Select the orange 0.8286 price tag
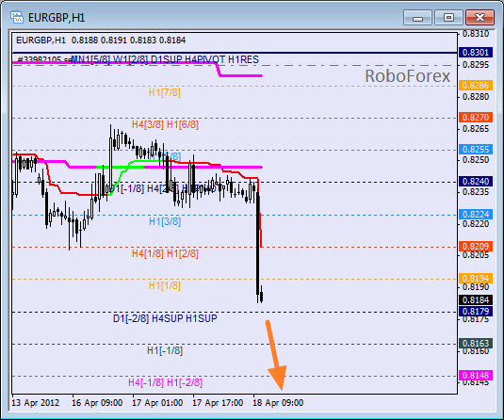Image resolution: width=504 pixels, height=420 pixels. [x=476, y=85]
